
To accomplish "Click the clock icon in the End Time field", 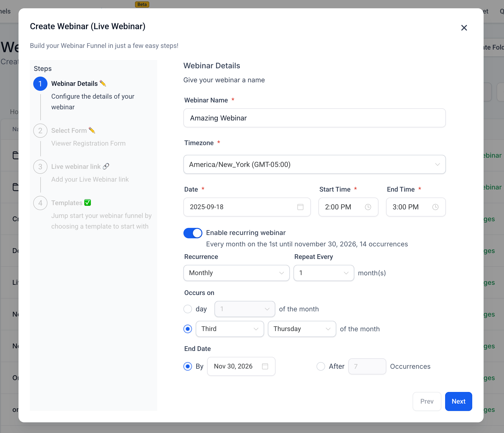I will click(435, 207).
